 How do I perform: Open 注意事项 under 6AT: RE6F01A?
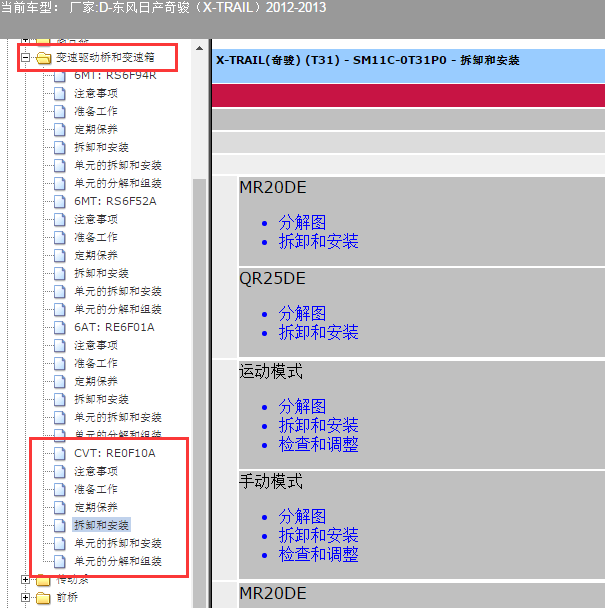(x=96, y=345)
